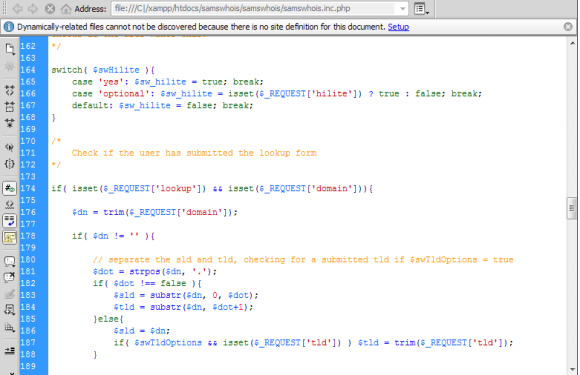
Task: Click the Collapse Full Tag icon
Action: pos(10,90)
